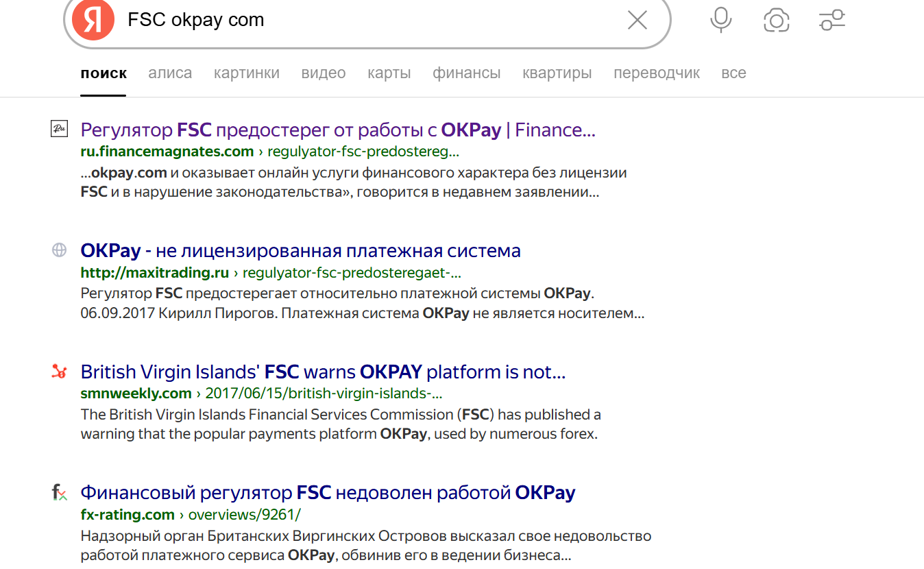924x569 pixels.
Task: Click the Yandex logo in search bar
Action: click(x=93, y=21)
